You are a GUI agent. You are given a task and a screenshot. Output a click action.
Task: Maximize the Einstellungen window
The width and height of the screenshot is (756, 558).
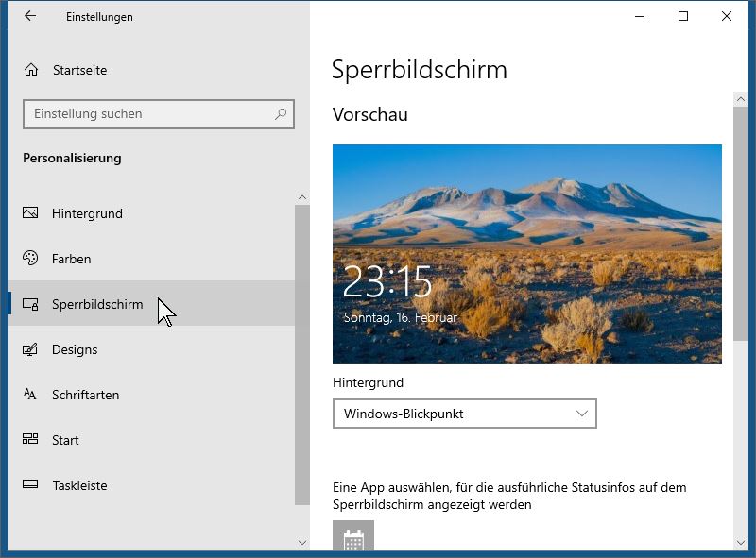pyautogui.click(x=683, y=16)
